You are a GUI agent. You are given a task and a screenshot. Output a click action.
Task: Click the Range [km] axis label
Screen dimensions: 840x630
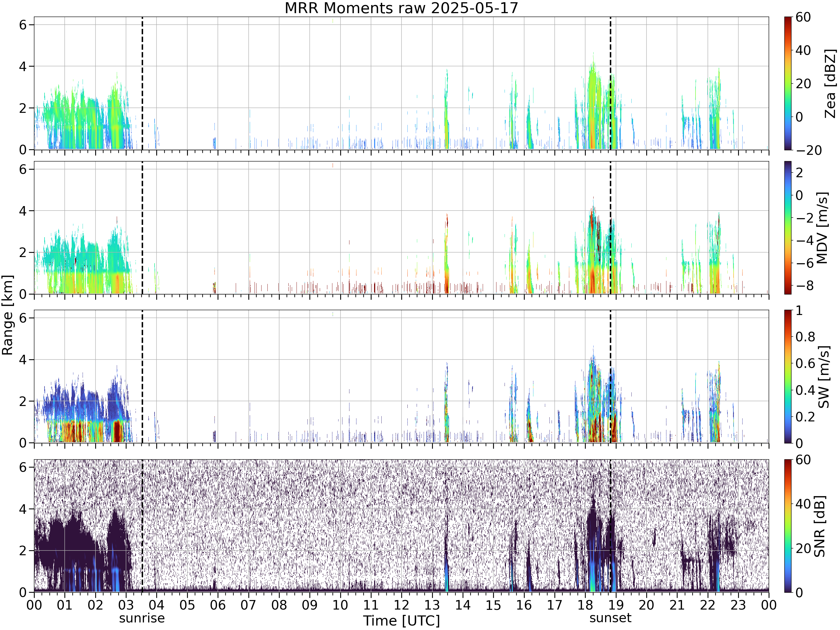point(8,315)
